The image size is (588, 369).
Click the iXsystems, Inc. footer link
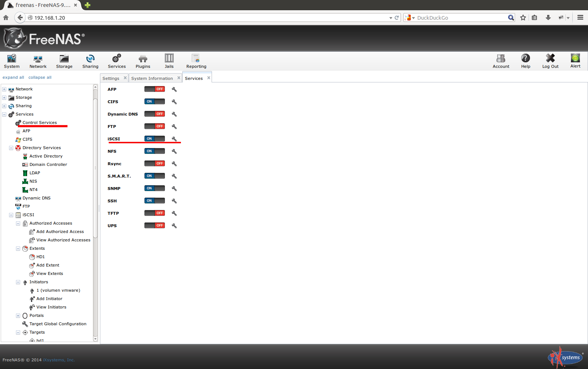[59, 360]
